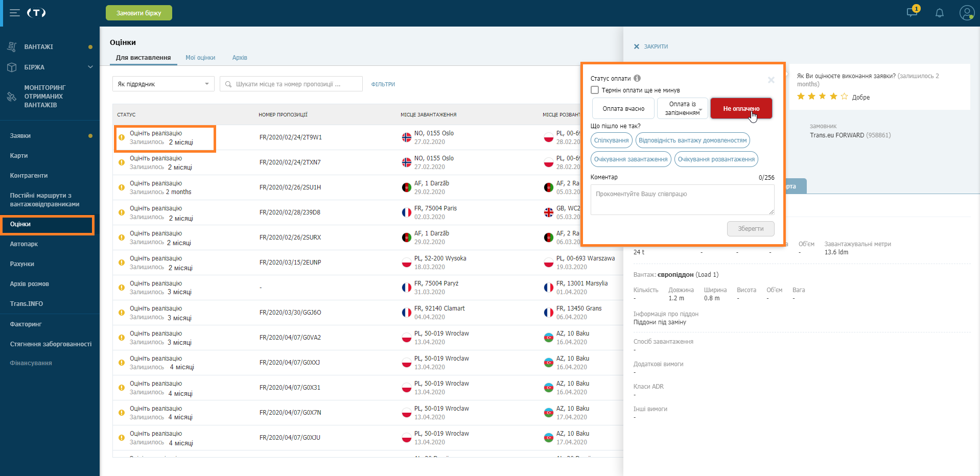Image resolution: width=980 pixels, height=476 pixels.
Task: Check the 'Термін оплати ще не минув' checkbox
Action: (595, 90)
